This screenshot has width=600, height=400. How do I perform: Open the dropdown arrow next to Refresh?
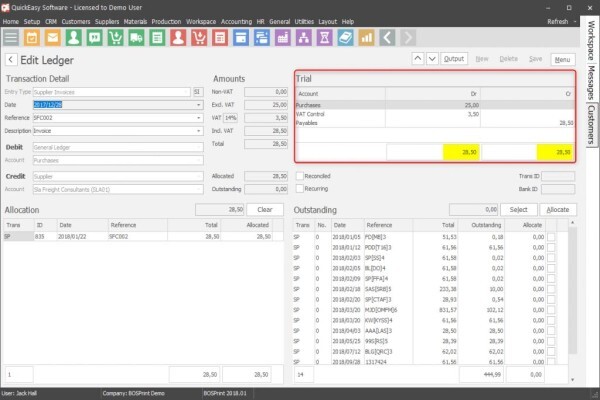click(x=575, y=22)
